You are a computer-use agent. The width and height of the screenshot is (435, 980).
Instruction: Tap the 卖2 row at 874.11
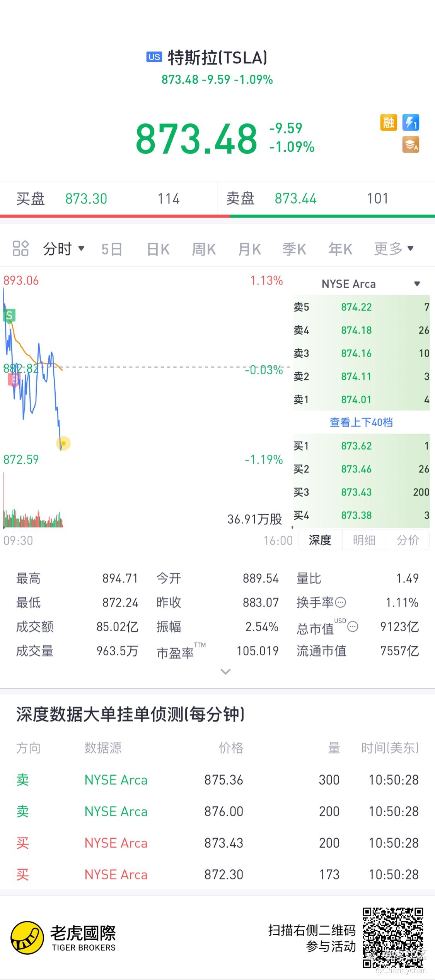[x=361, y=376]
